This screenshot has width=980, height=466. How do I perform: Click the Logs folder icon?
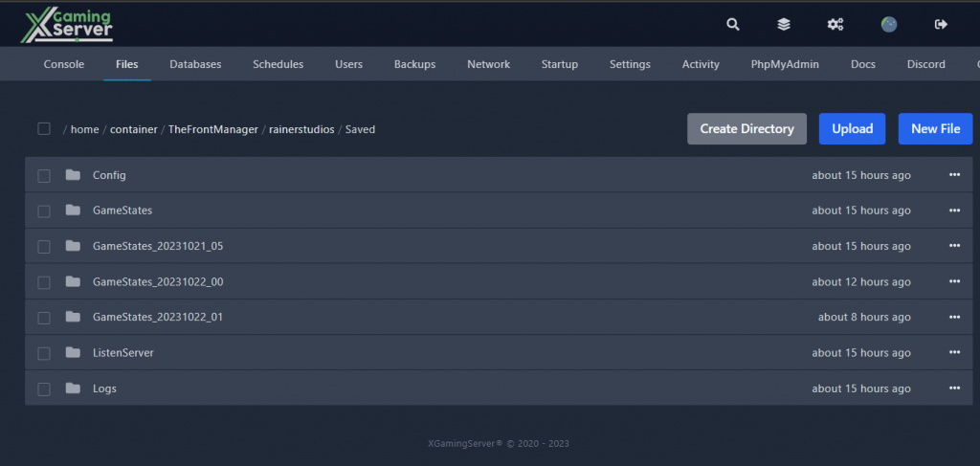(x=73, y=388)
